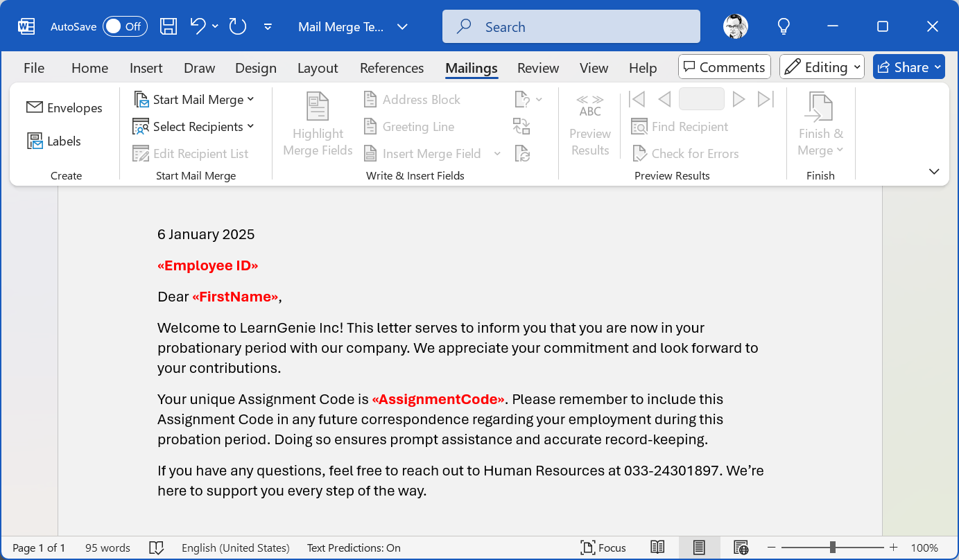Screen dimensions: 959x560
Task: Click the «AssignmentCode» merge field
Action: [x=438, y=399]
